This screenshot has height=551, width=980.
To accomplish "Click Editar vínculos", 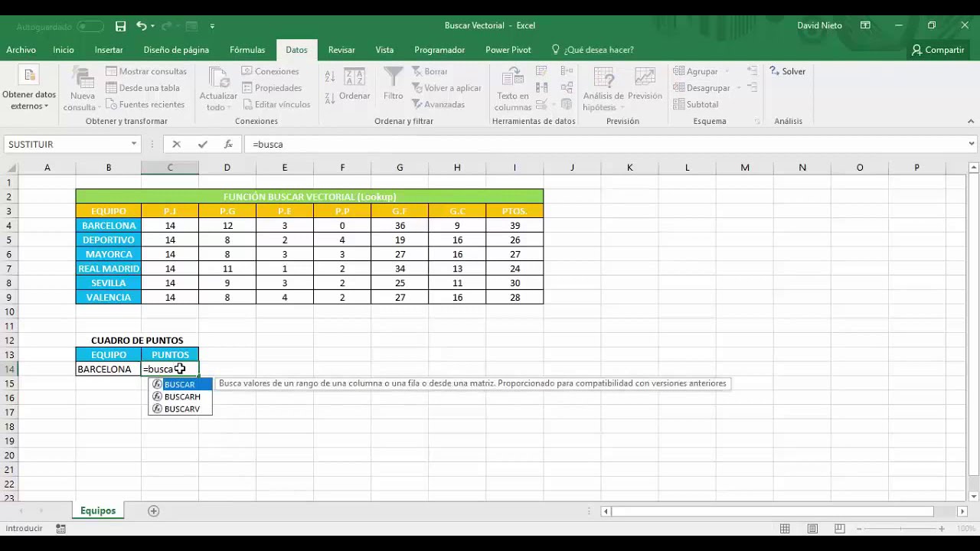I will [x=276, y=104].
